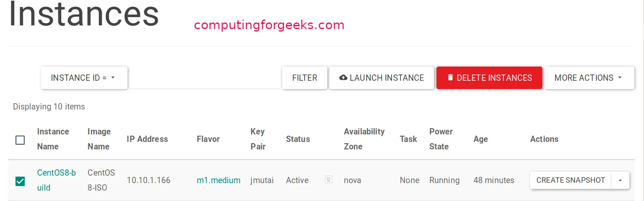Click the Instance Name column header
644x201 pixels.
pyautogui.click(x=53, y=139)
